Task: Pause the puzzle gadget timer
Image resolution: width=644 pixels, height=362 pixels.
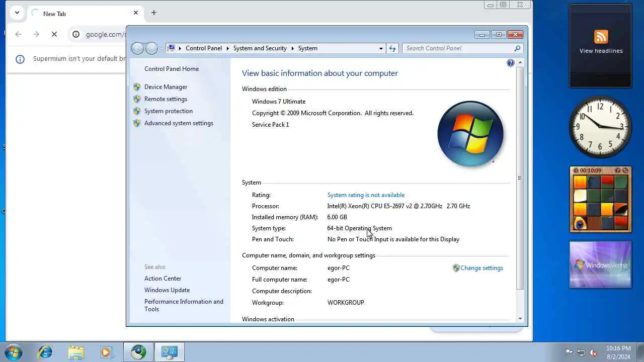Action: 576,170
